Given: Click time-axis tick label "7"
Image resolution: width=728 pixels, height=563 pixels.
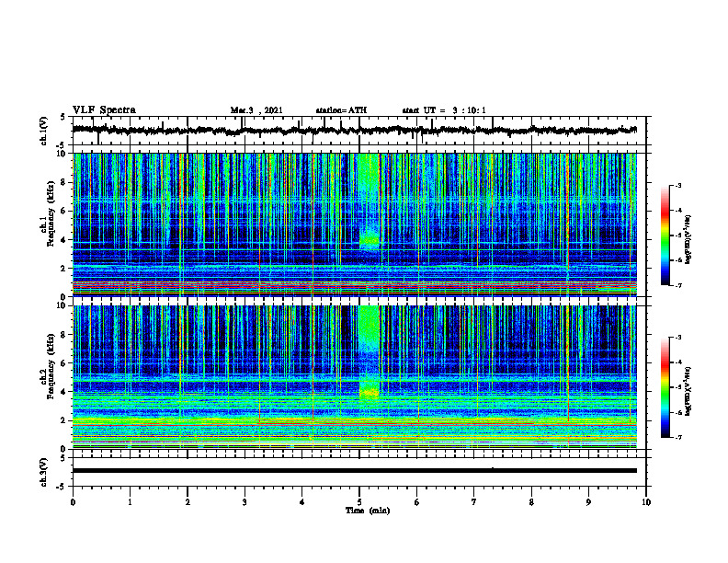Looking at the screenshot, I should click(x=474, y=502).
